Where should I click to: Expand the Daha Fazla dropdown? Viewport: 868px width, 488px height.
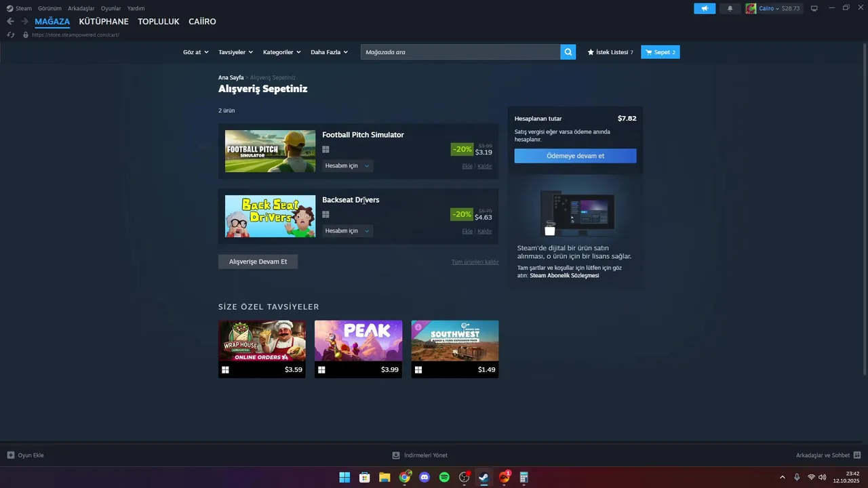coord(329,52)
